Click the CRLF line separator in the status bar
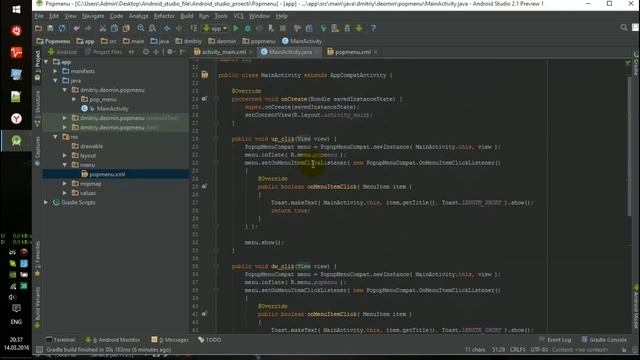 tap(517, 349)
